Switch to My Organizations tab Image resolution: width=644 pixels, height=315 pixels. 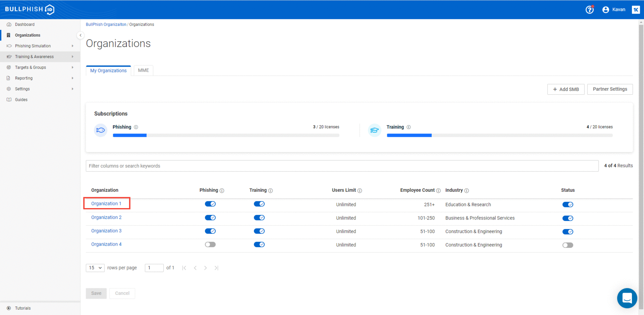click(x=108, y=71)
